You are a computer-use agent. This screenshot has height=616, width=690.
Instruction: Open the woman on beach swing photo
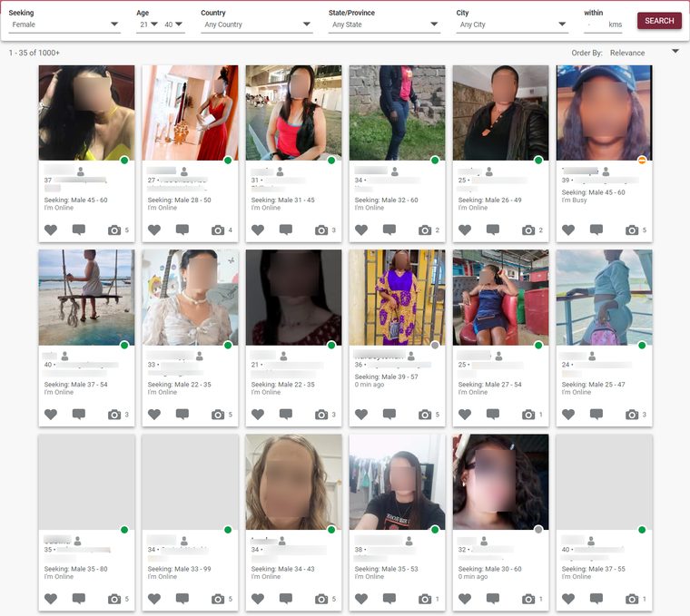coord(86,298)
